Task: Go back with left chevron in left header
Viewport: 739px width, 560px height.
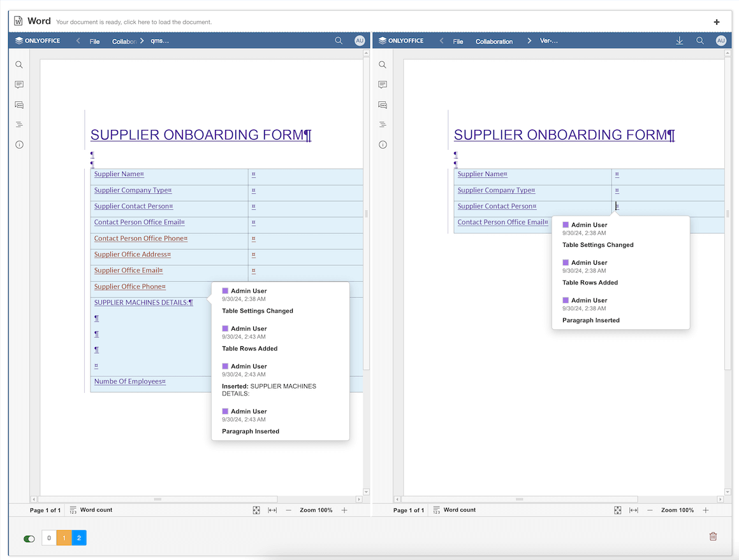Action: pos(78,41)
